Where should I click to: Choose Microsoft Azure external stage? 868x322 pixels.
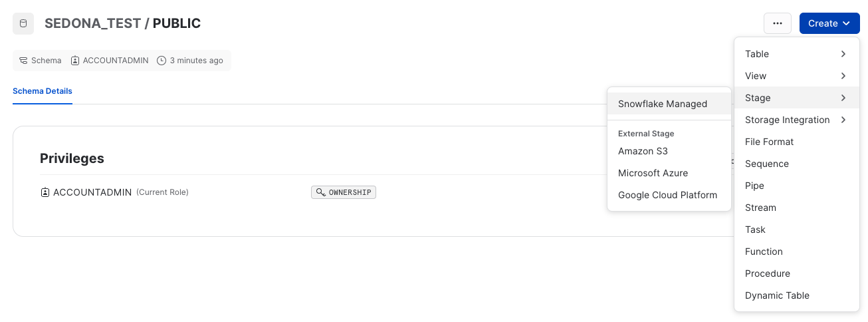pos(653,173)
